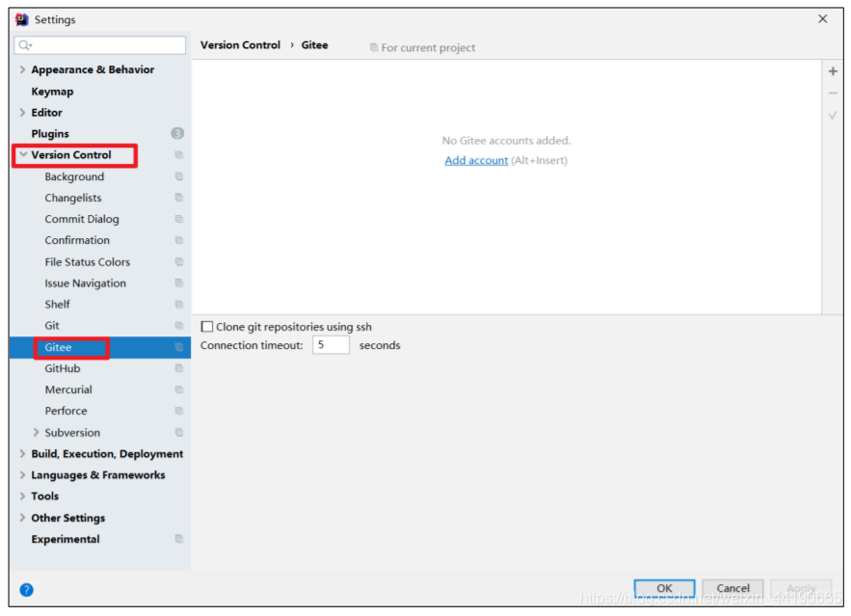This screenshot has height=616, width=851.
Task: Expand the Editor section arrow
Action: click(22, 113)
